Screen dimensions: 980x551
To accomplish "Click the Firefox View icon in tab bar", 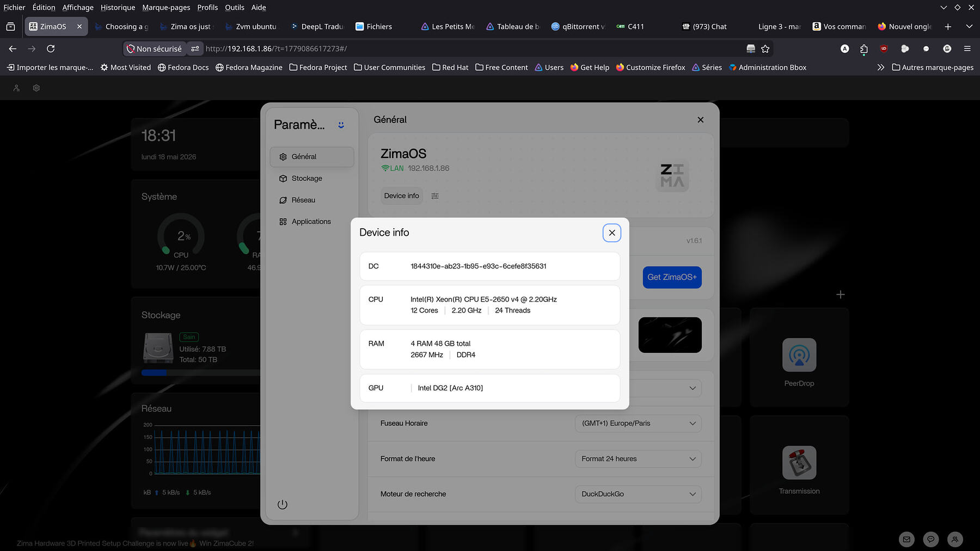I will tap(10, 27).
